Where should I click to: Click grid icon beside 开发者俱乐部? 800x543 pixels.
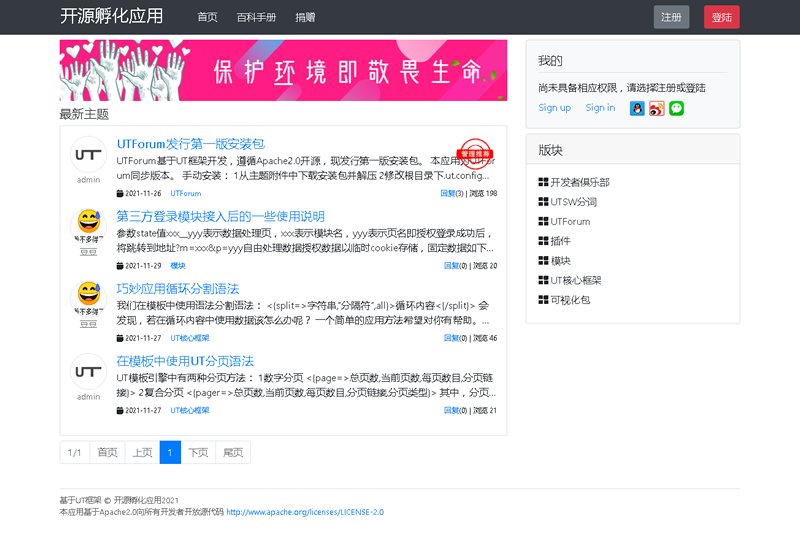click(543, 182)
